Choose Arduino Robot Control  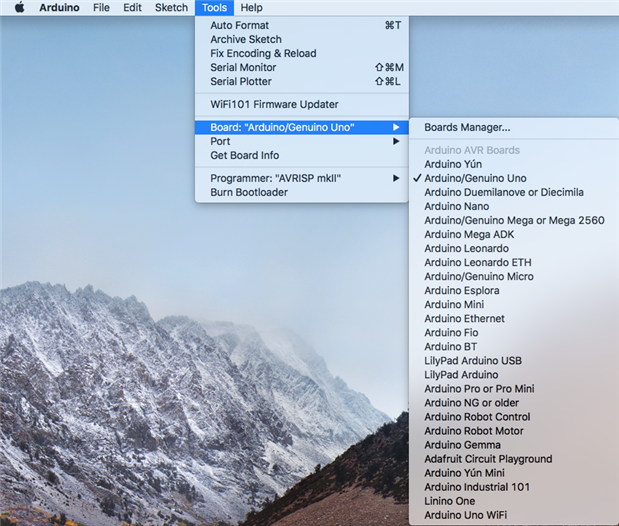coord(514,417)
